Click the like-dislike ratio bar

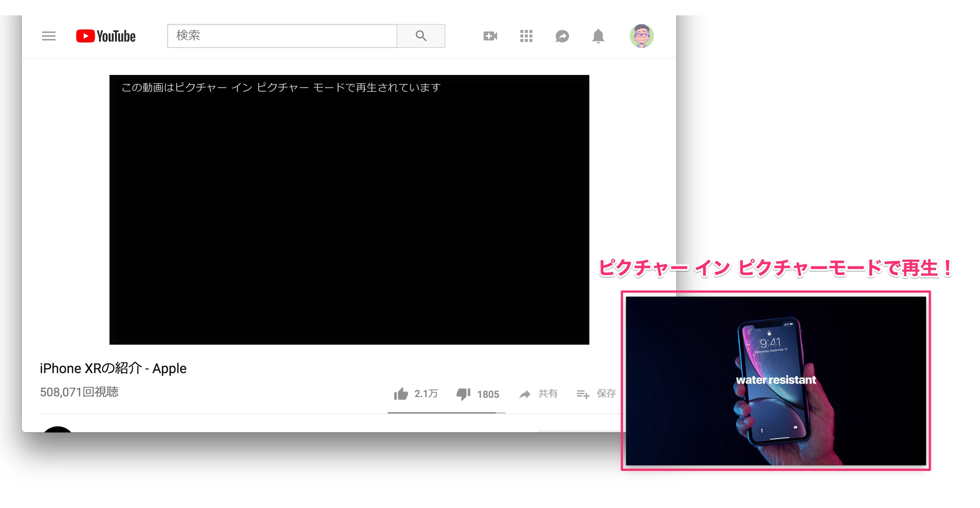(x=446, y=412)
